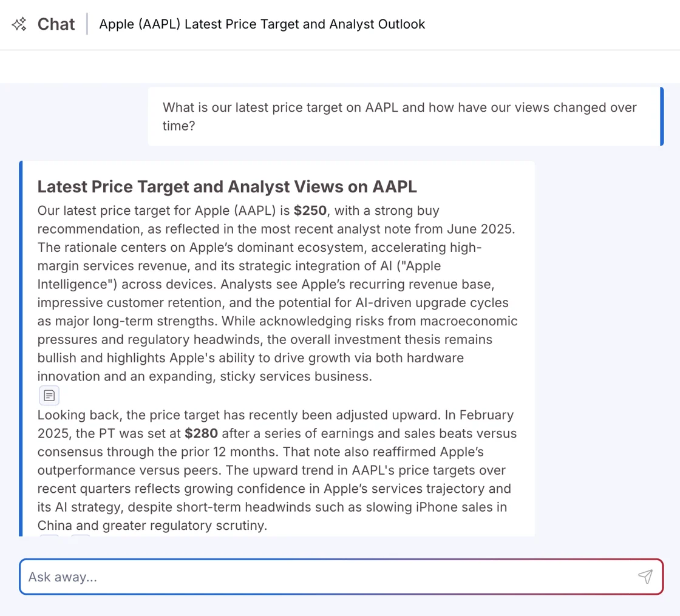Click the conversation title 'Apple (AAPL) Latest Price Target'
This screenshot has height=616, width=680.
[x=262, y=24]
